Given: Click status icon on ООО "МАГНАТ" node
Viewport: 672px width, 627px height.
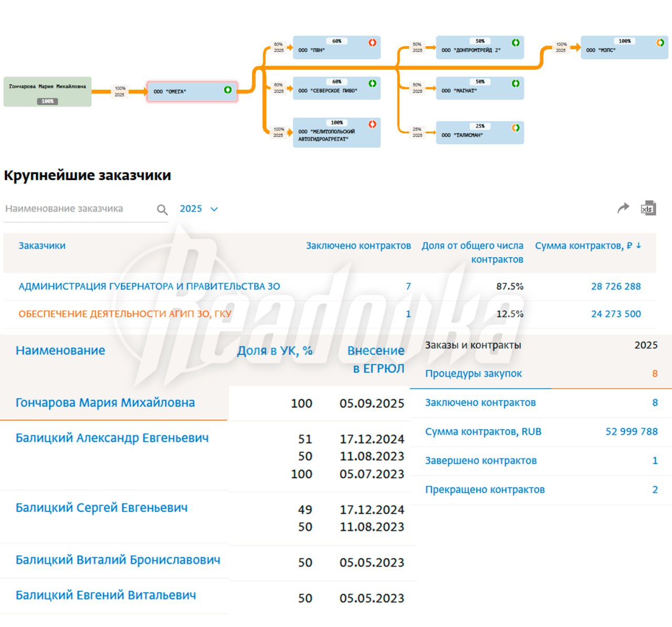Looking at the screenshot, I should click(516, 83).
